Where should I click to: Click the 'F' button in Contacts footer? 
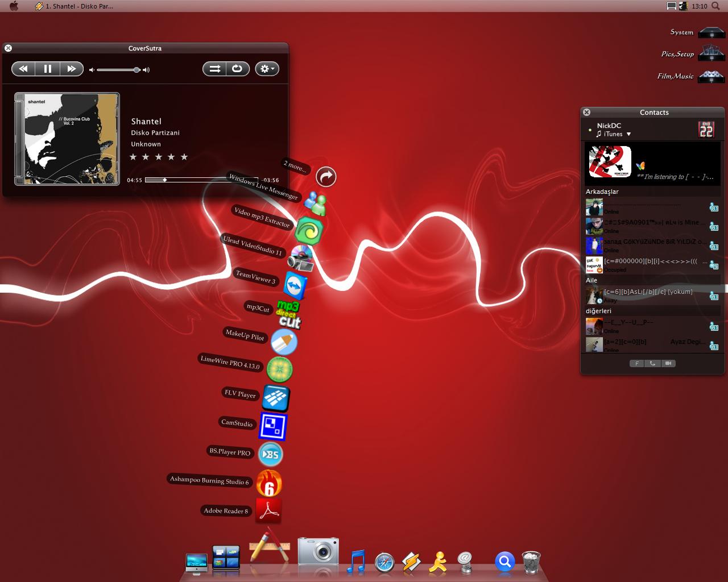coord(637,363)
